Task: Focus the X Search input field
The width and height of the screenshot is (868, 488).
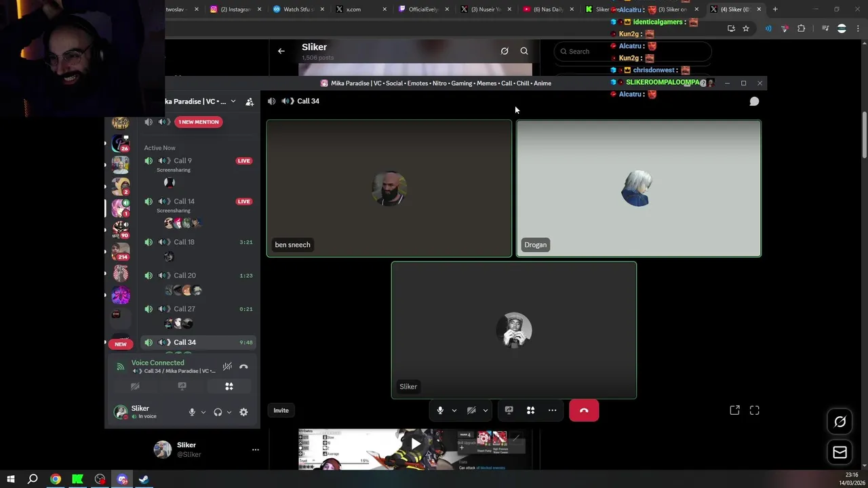Action: 632,52
